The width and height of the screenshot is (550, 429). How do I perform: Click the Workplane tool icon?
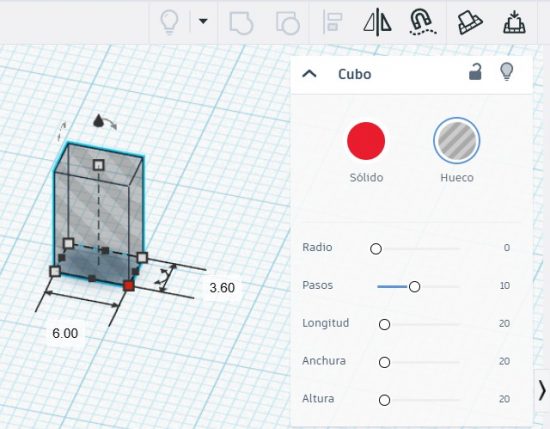click(470, 22)
